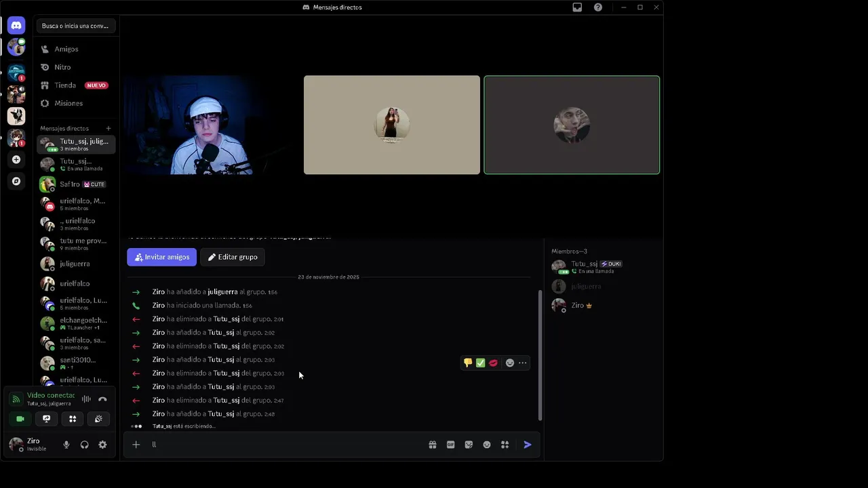
Task: Open '., urielfalco' group DM
Action: pos(76,224)
